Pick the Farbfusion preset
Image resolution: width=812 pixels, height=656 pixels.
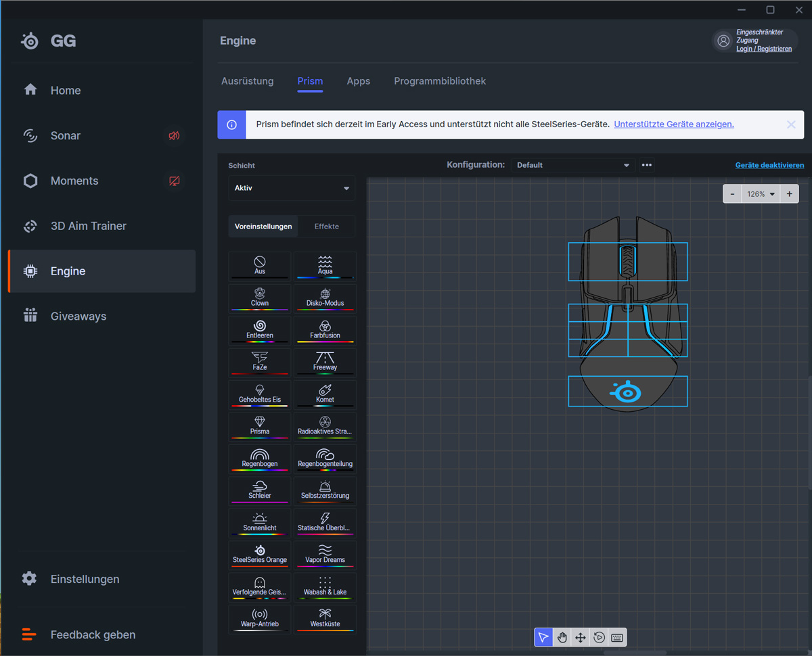(x=325, y=330)
